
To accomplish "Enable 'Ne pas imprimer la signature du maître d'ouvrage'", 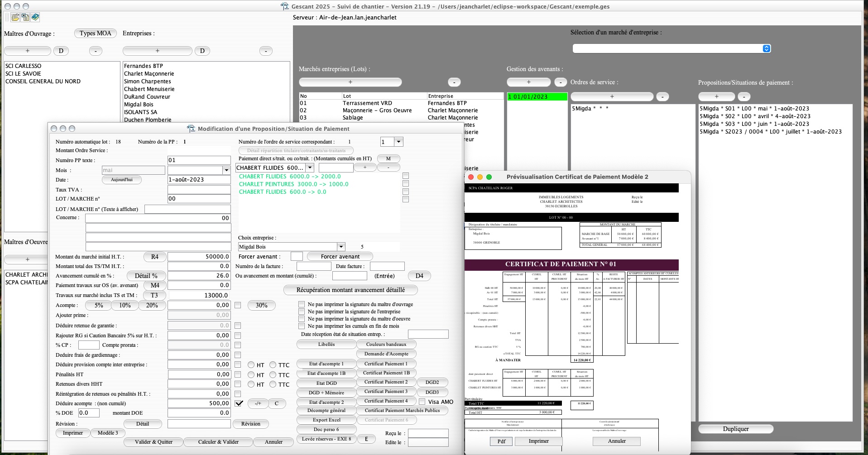I will (302, 304).
